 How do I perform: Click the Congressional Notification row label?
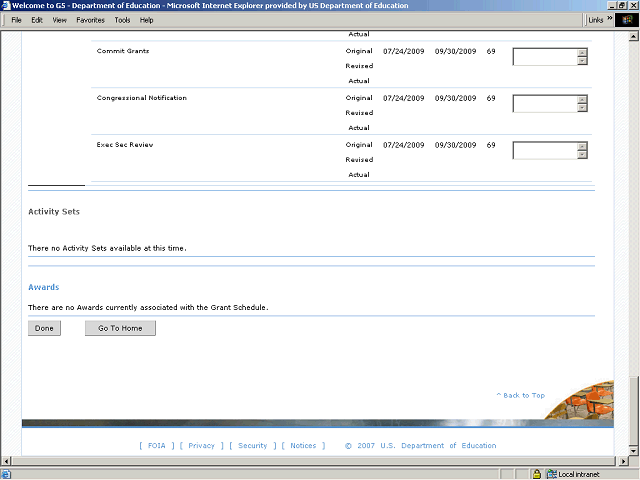coord(142,98)
